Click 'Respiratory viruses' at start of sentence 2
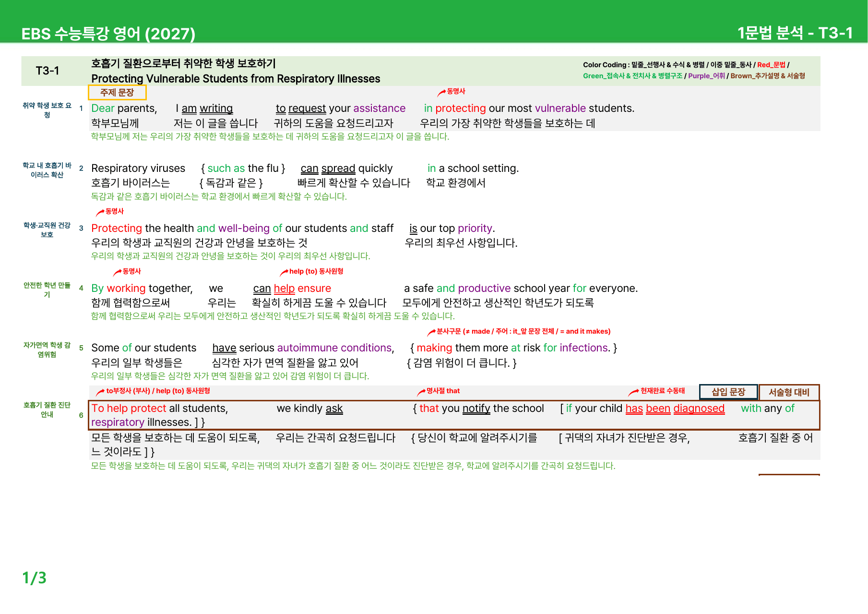Screen dimensions: 868x614 (x=138, y=169)
